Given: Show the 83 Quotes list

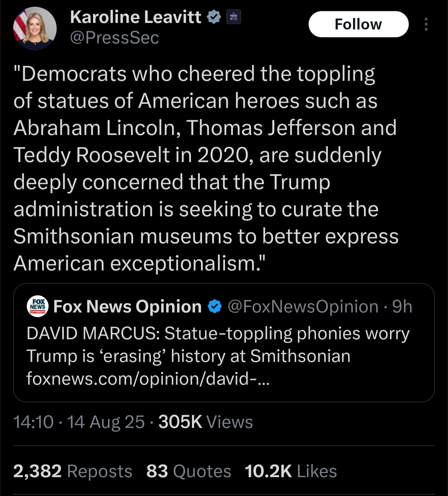Looking at the screenshot, I should pyautogui.click(x=189, y=471).
